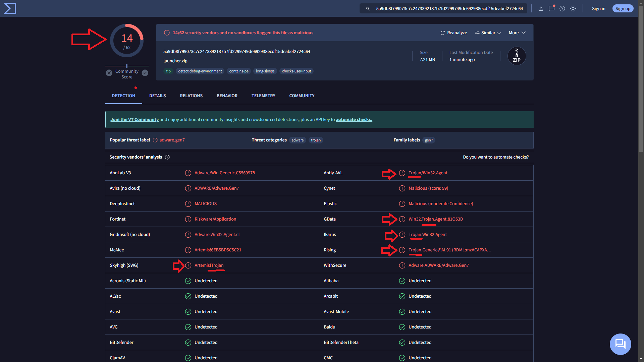This screenshot has width=644, height=362.
Task: Click the hash search input field
Action: (x=449, y=9)
